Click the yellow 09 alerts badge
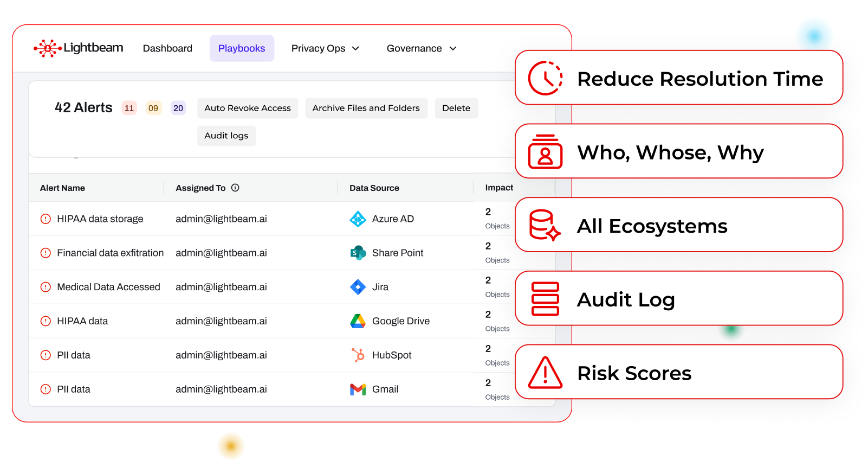This screenshot has height=467, width=868. click(x=153, y=108)
